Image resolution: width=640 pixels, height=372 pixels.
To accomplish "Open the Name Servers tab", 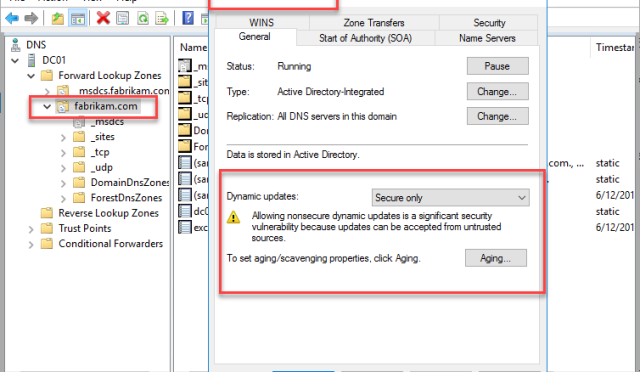I will point(487,38).
